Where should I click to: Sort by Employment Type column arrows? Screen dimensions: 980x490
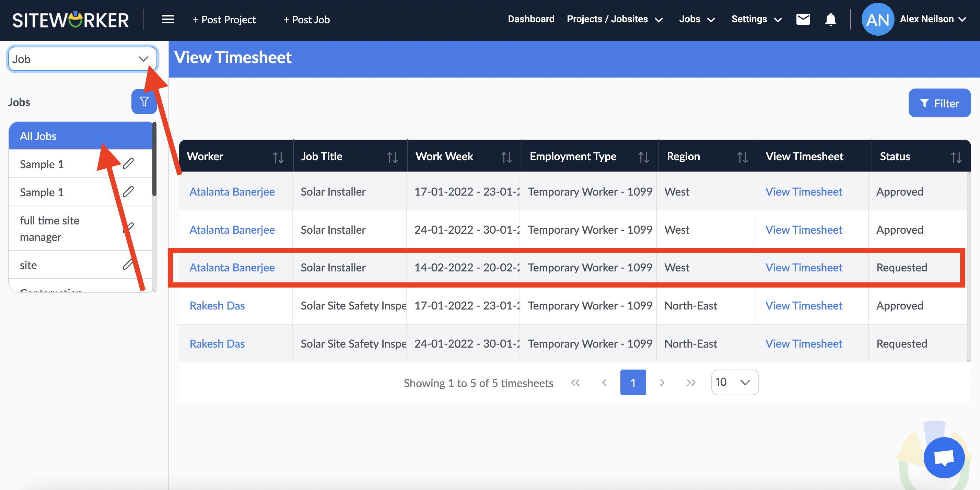[643, 157]
